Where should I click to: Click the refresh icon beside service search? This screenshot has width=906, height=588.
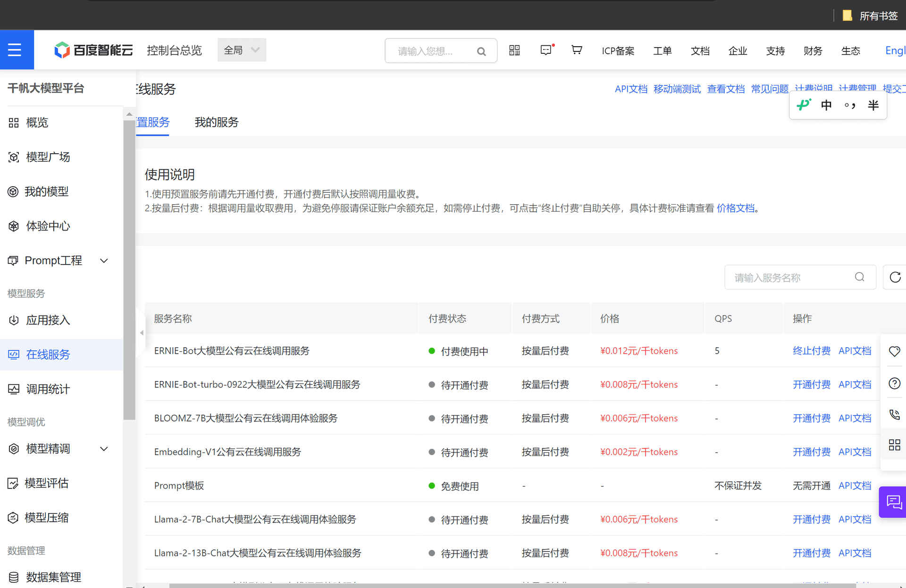(x=895, y=277)
